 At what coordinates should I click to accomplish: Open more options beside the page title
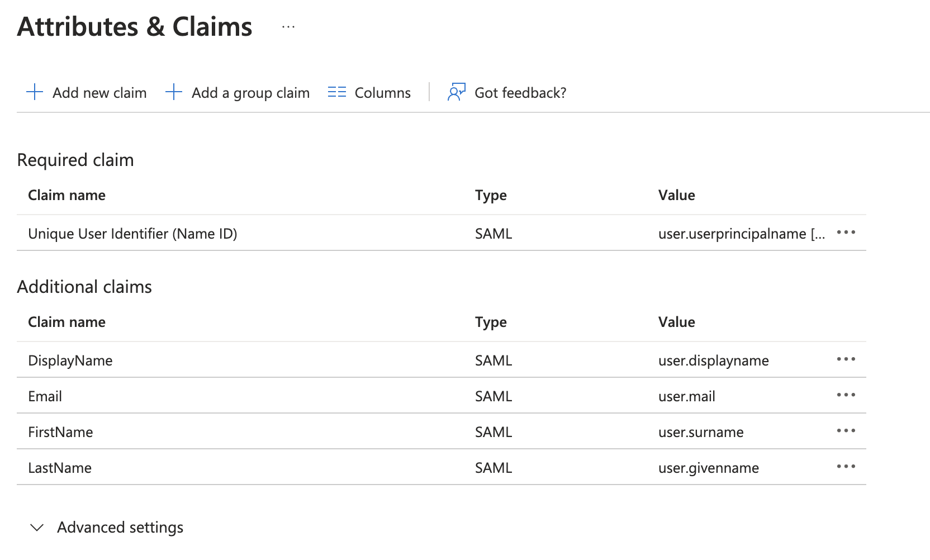coord(288,27)
